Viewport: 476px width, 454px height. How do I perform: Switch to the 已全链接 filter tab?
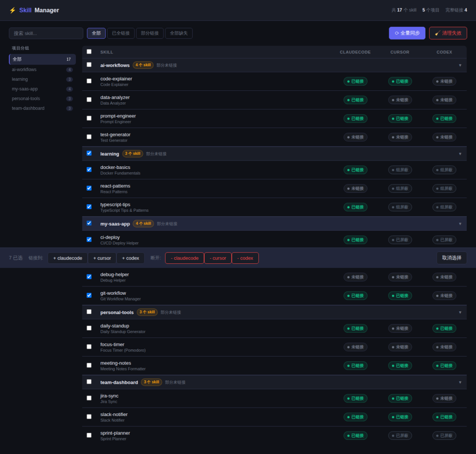point(121,34)
